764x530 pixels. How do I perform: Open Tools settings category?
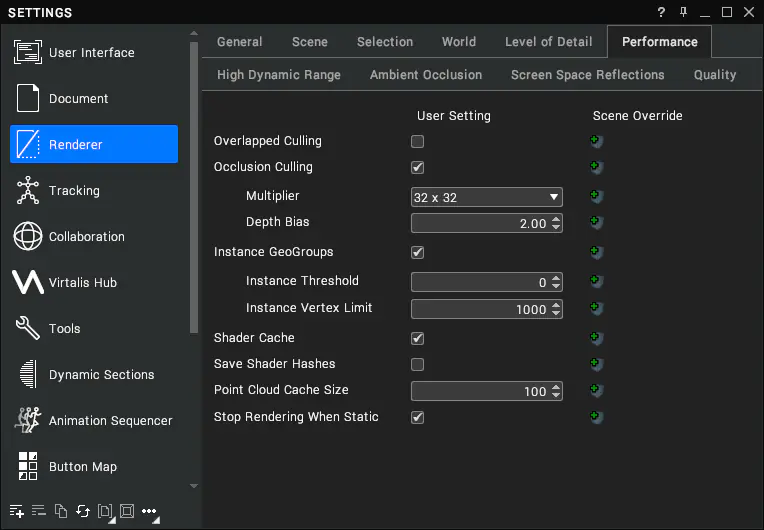94,328
